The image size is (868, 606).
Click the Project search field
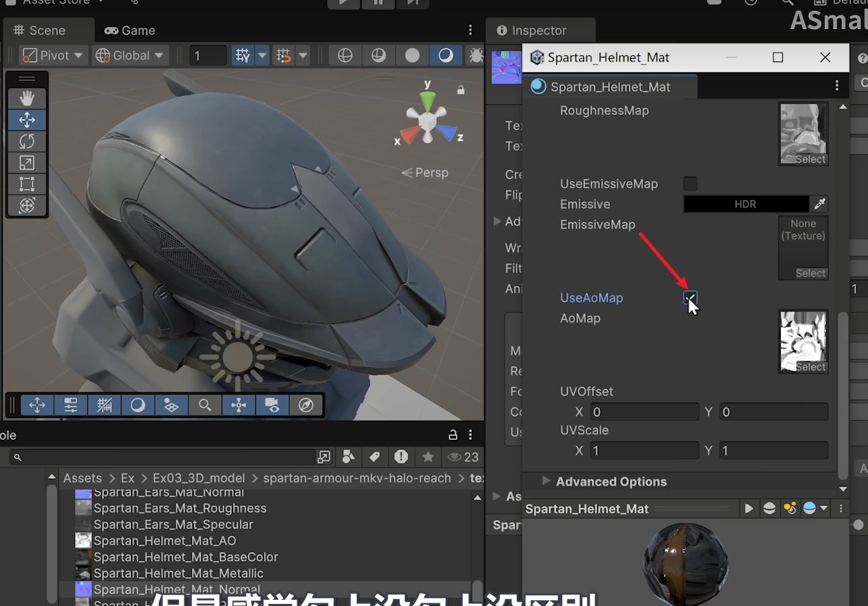coord(161,457)
